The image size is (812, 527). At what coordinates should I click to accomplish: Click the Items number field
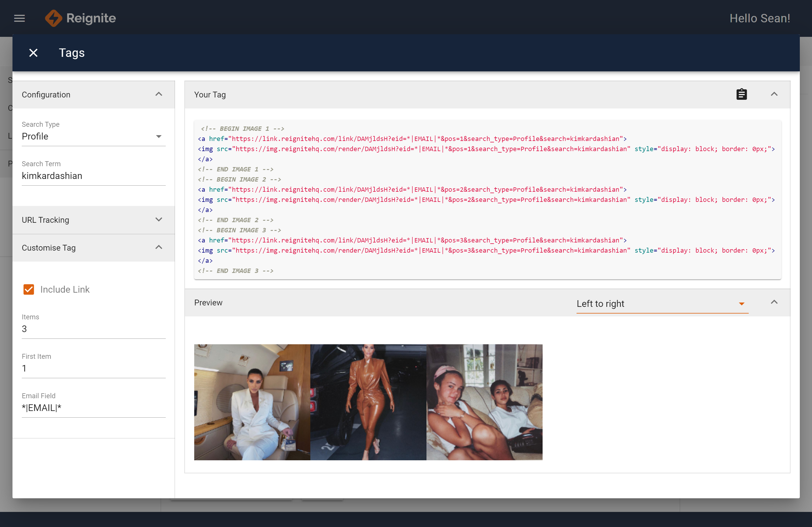coord(93,329)
